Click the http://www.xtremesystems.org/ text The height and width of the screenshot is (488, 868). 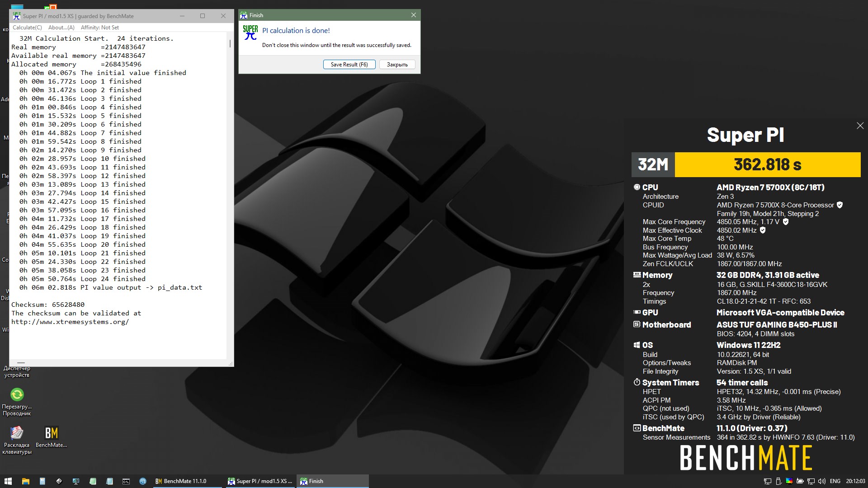point(70,322)
